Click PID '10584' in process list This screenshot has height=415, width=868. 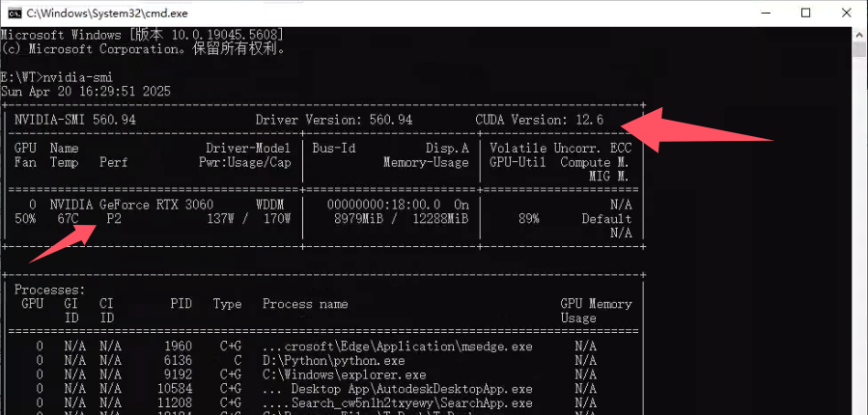point(175,389)
